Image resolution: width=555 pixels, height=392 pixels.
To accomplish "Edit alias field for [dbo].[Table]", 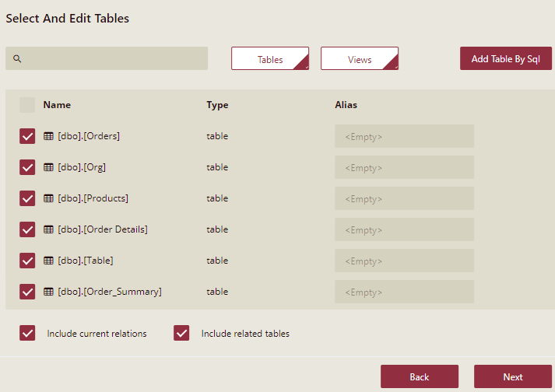I will (404, 261).
